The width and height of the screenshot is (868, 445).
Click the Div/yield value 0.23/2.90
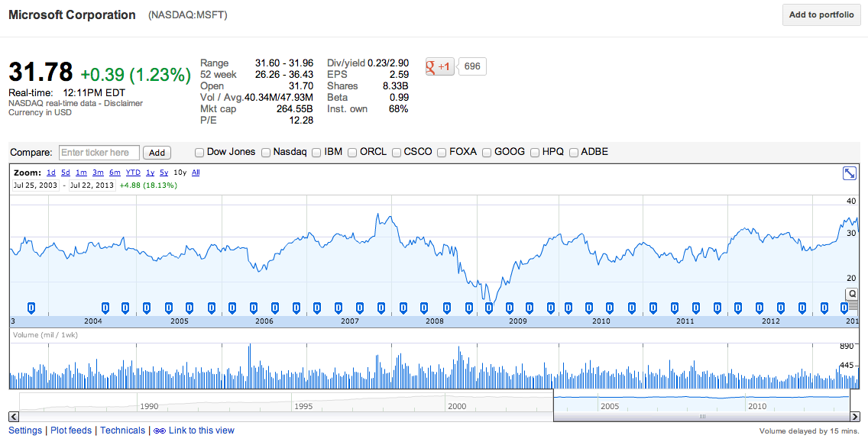coord(388,63)
